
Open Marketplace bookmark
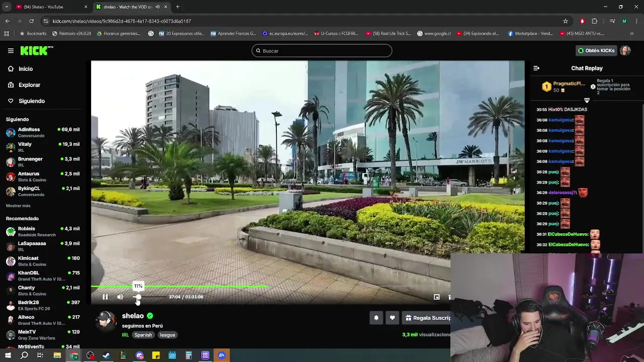tap(530, 34)
